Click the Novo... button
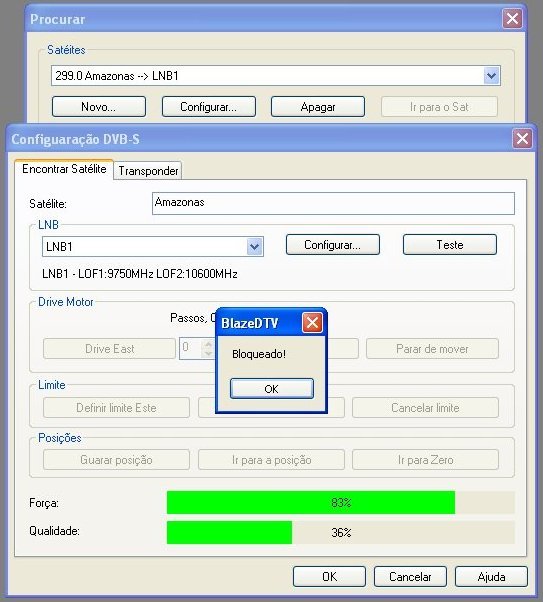543x602 pixels. (x=99, y=106)
